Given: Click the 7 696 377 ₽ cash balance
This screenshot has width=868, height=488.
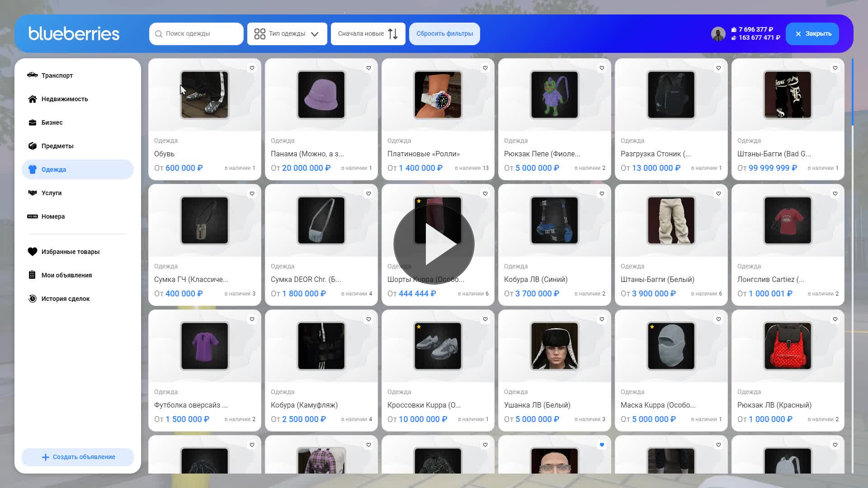Looking at the screenshot, I should coord(752,29).
